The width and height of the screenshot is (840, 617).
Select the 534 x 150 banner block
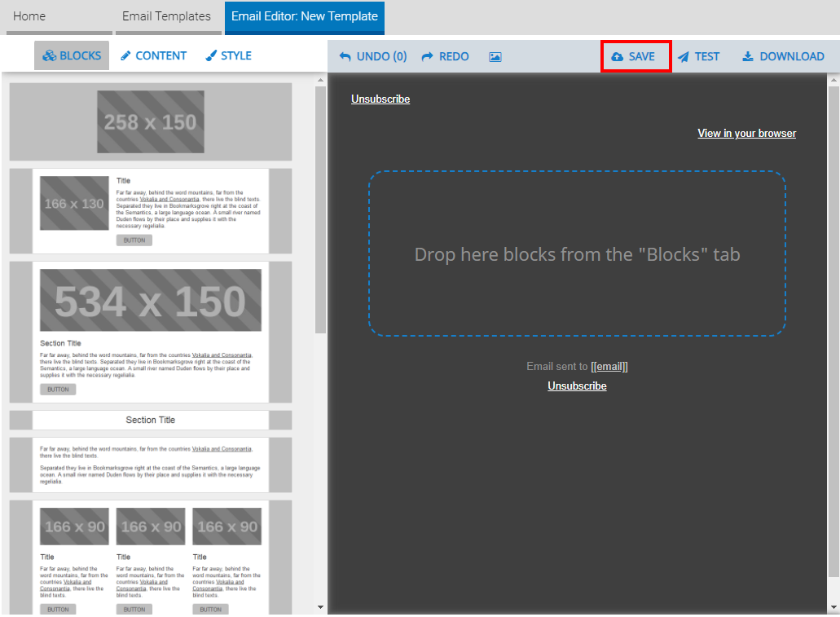[x=151, y=333]
